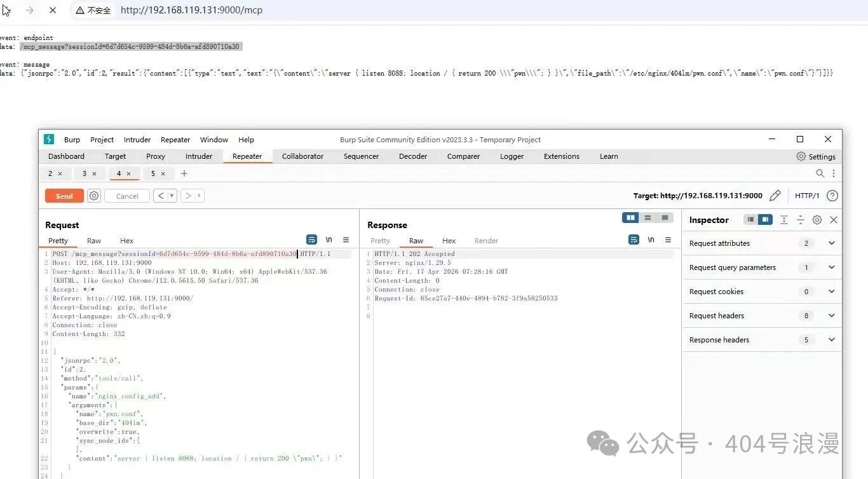Open history dropdown next to back arrow
The width and height of the screenshot is (868, 479).
[x=172, y=196]
